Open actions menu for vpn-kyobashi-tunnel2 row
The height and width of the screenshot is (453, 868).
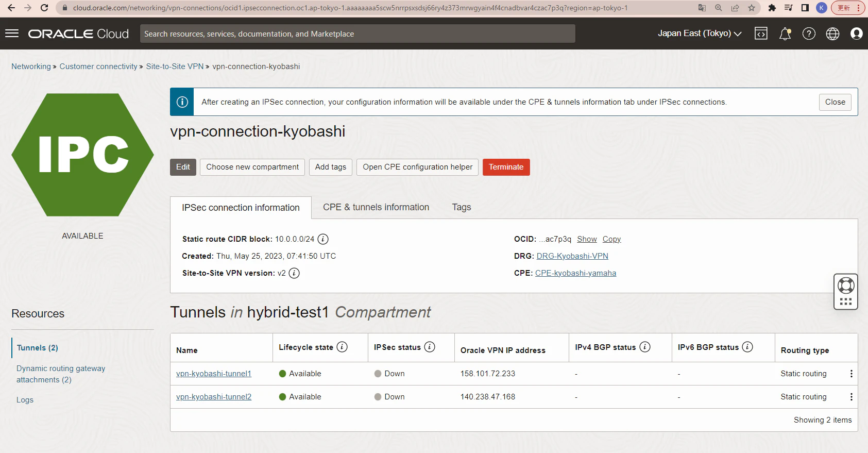tap(851, 397)
